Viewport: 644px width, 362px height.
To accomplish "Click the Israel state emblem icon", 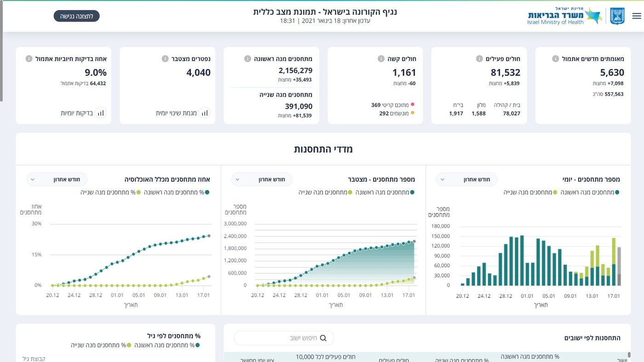I will pos(617,16).
